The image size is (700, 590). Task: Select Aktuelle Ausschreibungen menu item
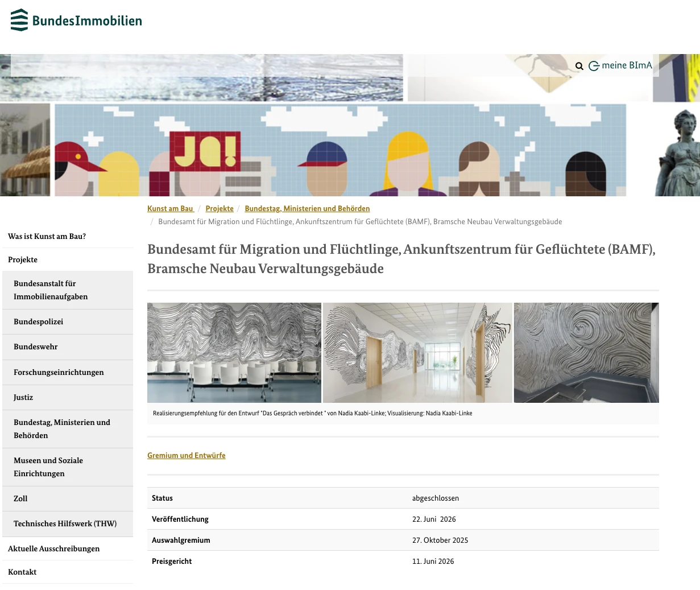pos(68,548)
